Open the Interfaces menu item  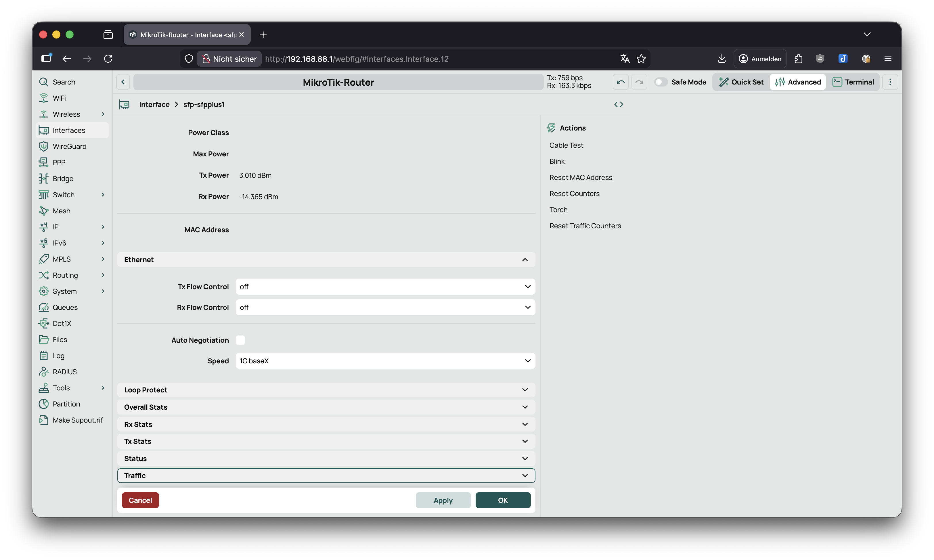point(72,130)
